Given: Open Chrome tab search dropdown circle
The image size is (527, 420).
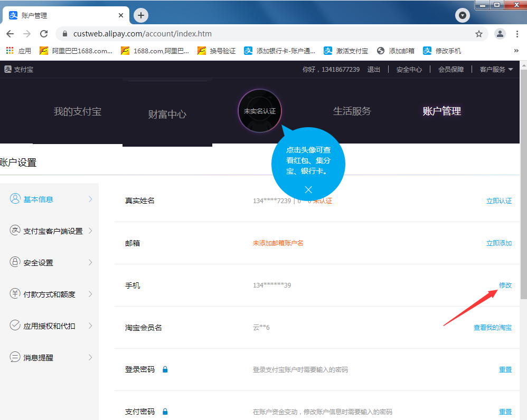Looking at the screenshot, I should coord(463,15).
